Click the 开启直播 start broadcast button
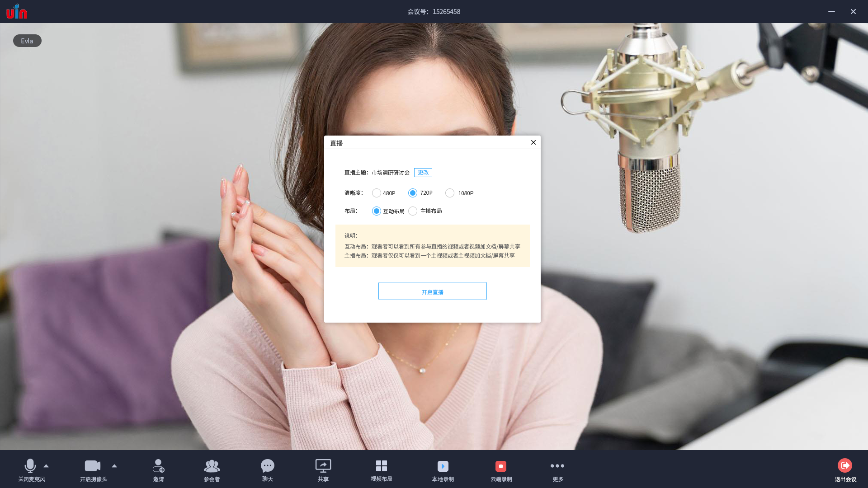The image size is (868, 488). [432, 291]
